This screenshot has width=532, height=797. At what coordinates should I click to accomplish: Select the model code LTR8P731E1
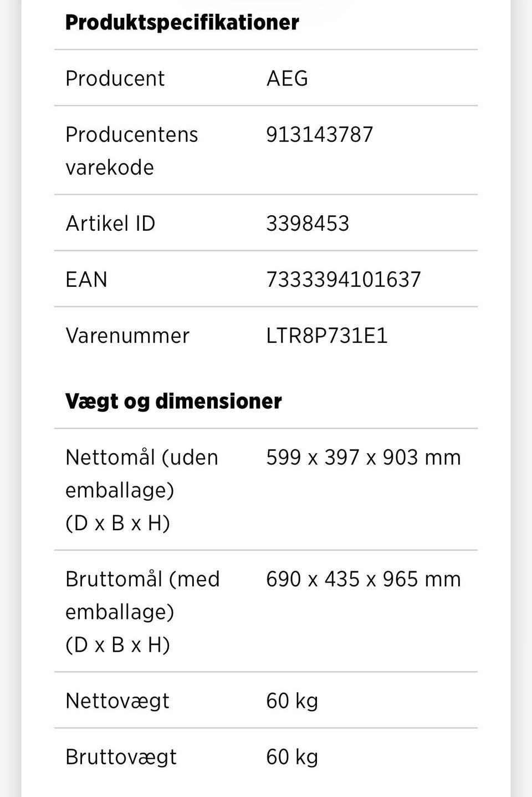point(327,336)
